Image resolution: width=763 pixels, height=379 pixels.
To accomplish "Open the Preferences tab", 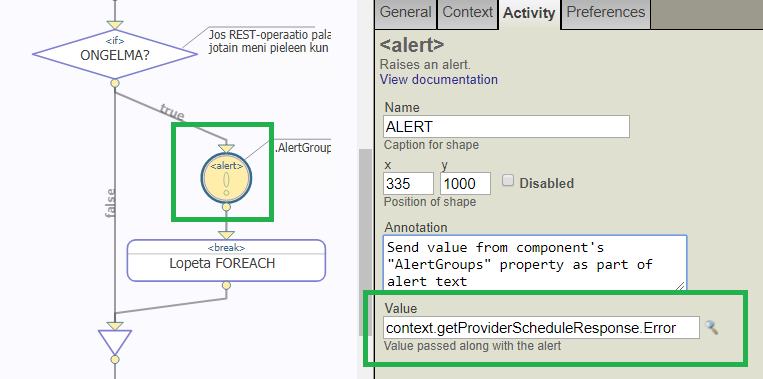I will click(606, 12).
